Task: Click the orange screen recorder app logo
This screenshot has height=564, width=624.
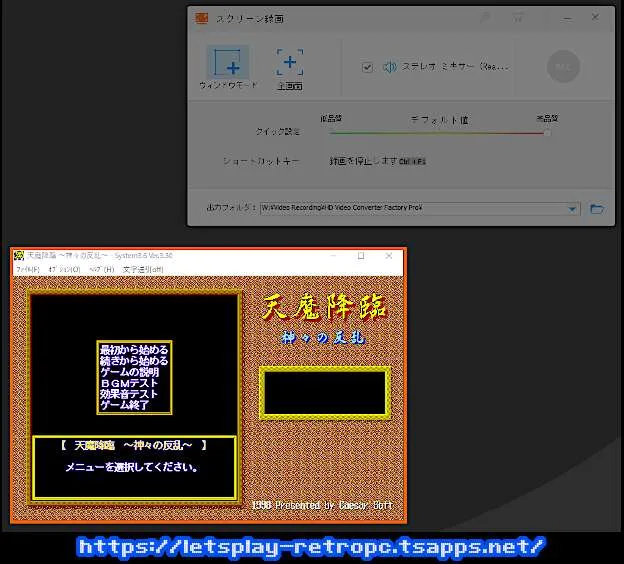Action: [202, 18]
